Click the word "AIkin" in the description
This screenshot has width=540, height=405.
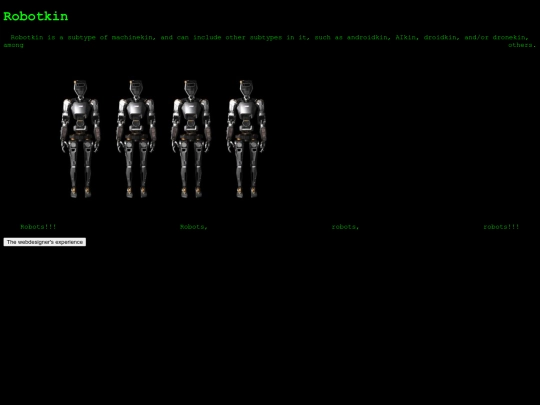[406, 38]
